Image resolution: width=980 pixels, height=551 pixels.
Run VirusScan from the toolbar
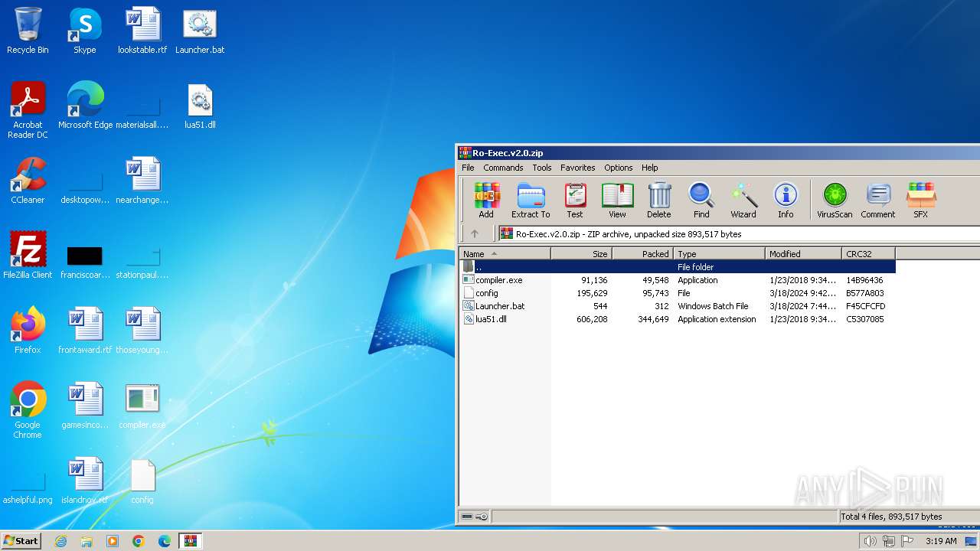(x=835, y=201)
